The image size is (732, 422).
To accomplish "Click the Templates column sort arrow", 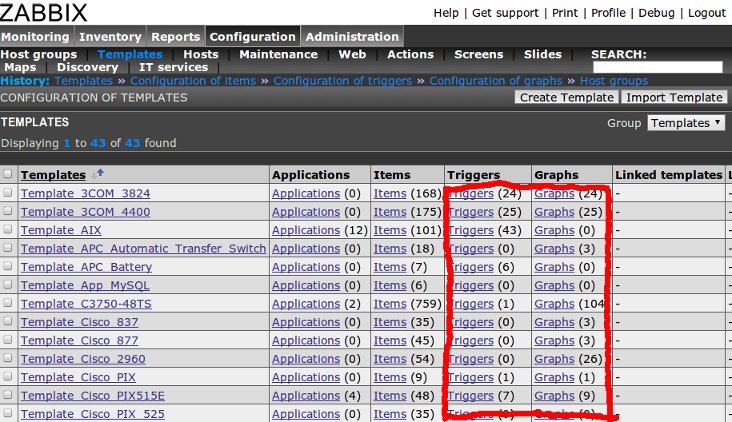I will [x=98, y=175].
